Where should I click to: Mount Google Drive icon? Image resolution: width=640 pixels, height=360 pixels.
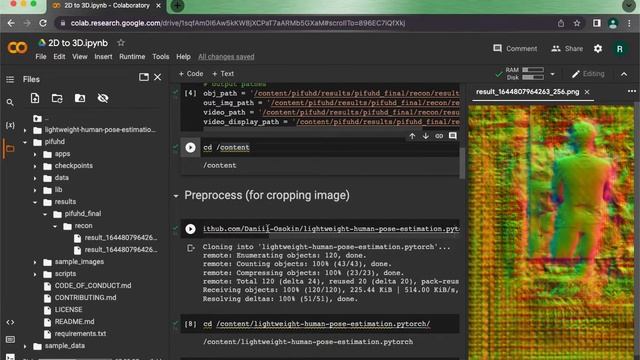click(80, 98)
